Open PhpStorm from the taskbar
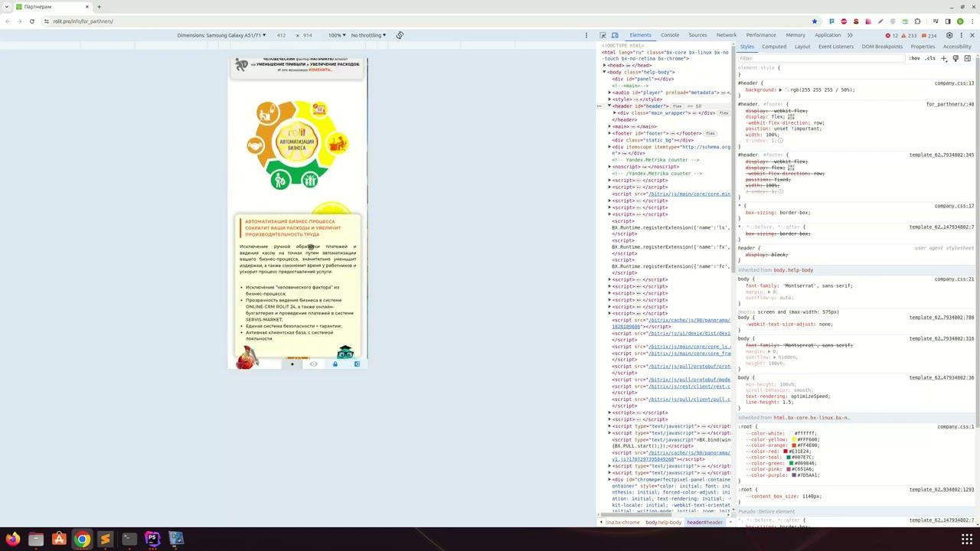The width and height of the screenshot is (980, 551). pyautogui.click(x=152, y=539)
